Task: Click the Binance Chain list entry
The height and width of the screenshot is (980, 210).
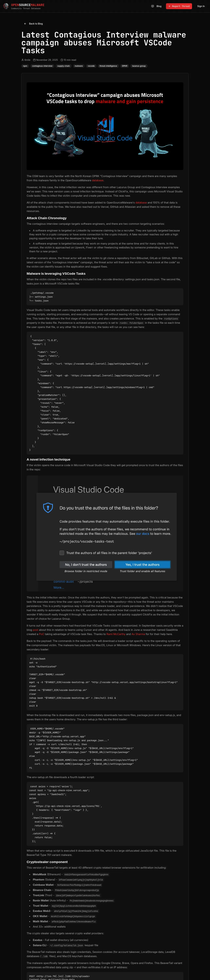Action: [x=66, y=890]
